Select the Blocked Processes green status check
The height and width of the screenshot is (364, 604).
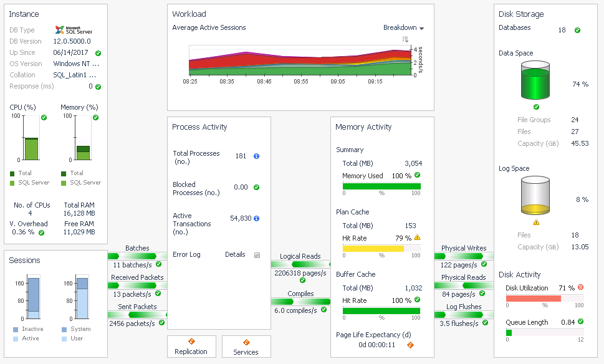[256, 187]
